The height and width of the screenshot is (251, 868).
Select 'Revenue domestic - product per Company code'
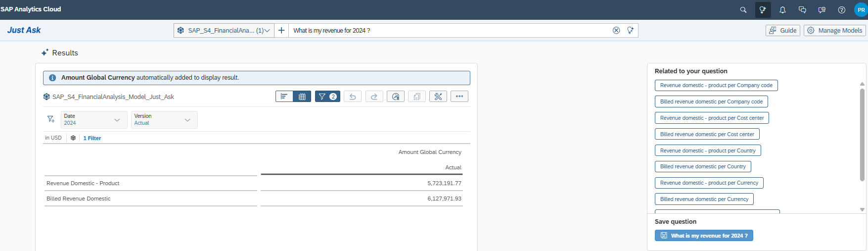(716, 85)
